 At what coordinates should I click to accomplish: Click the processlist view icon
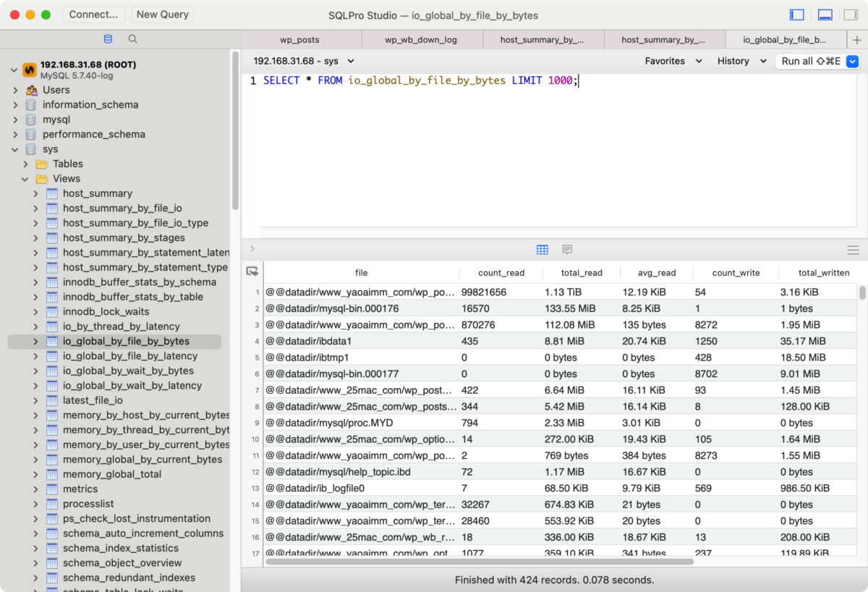pyautogui.click(x=52, y=504)
